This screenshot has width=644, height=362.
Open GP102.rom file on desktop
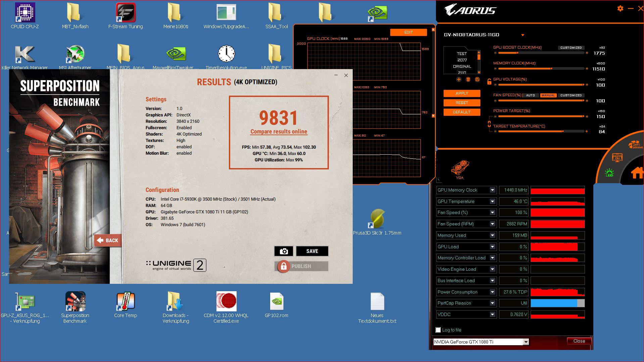click(x=277, y=305)
